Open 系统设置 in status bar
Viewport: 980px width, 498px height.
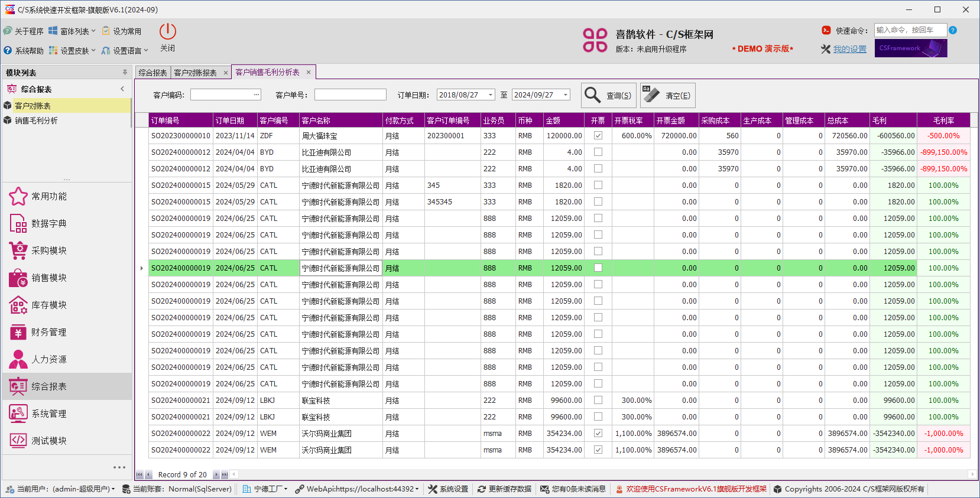(448, 489)
